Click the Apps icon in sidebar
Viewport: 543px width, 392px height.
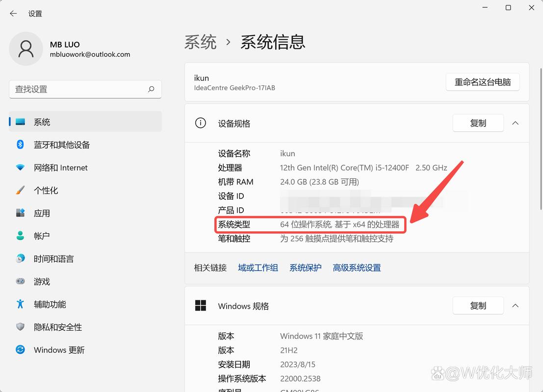point(20,213)
